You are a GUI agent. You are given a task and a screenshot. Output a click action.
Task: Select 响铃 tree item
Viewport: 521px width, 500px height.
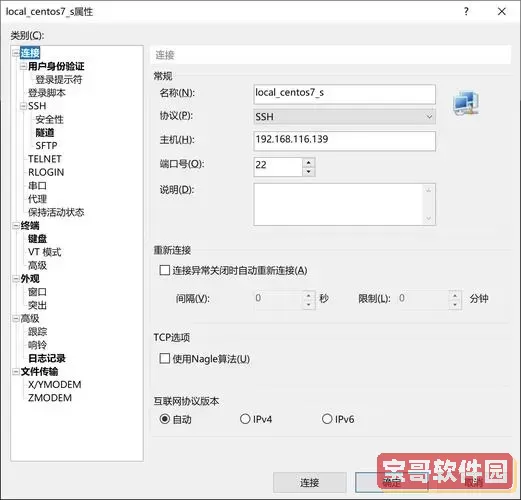tap(37, 345)
